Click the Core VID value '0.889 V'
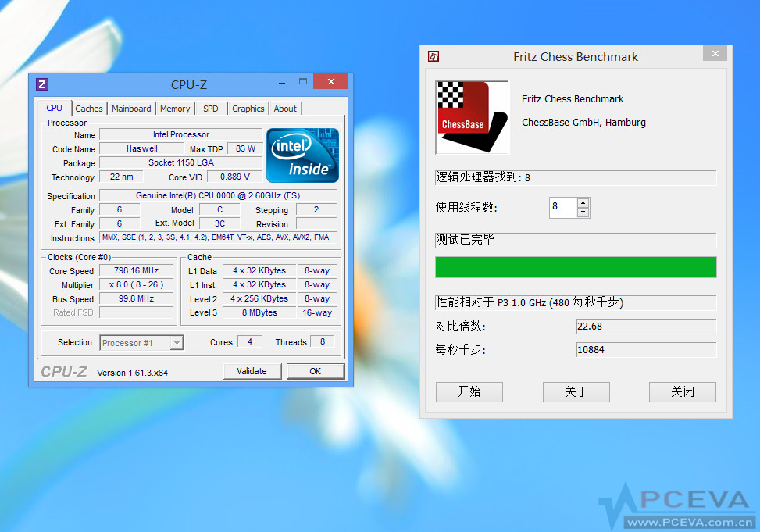Image resolution: width=760 pixels, height=532 pixels. 235,177
